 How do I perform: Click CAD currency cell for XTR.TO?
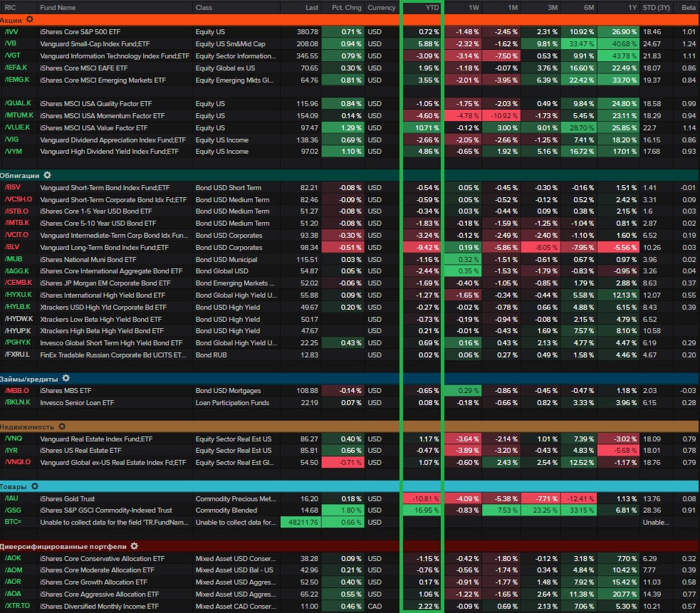[x=375, y=606]
